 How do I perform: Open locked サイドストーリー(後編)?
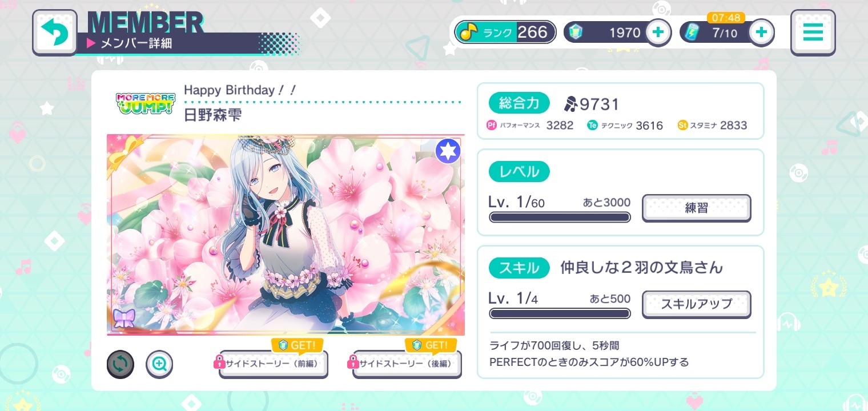[x=407, y=364]
